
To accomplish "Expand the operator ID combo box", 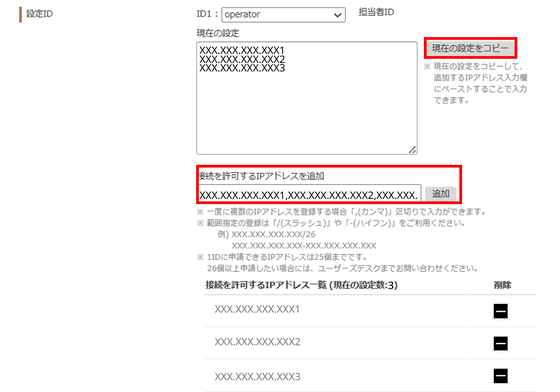I will [283, 15].
